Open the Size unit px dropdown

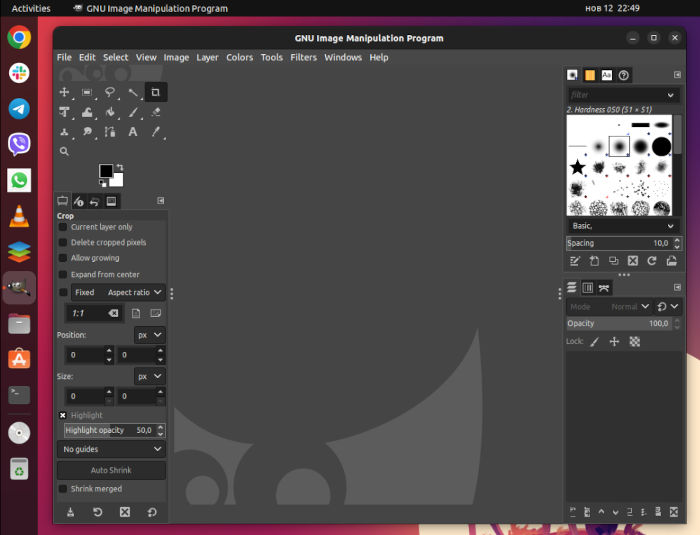(149, 376)
